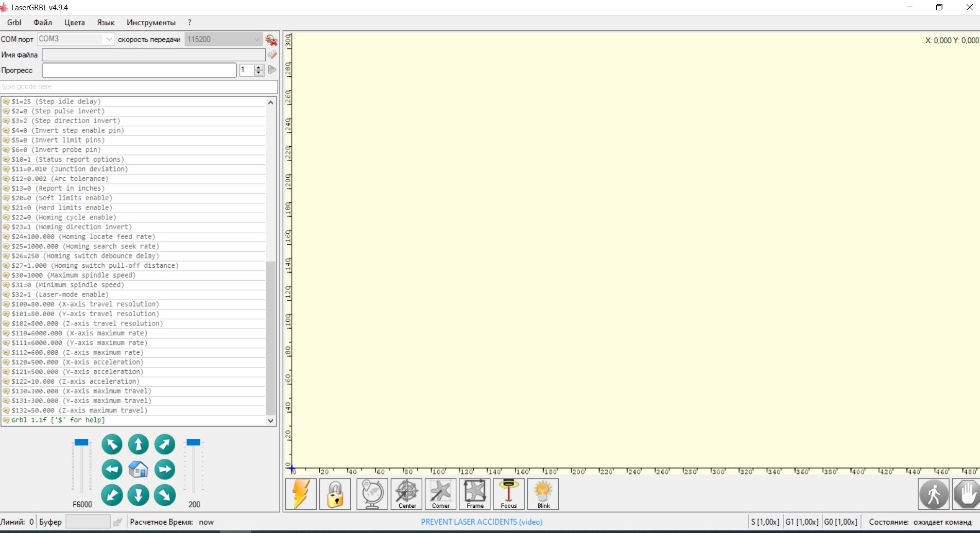Open the Инструменты menu
The width and height of the screenshot is (980, 533).
click(x=151, y=23)
